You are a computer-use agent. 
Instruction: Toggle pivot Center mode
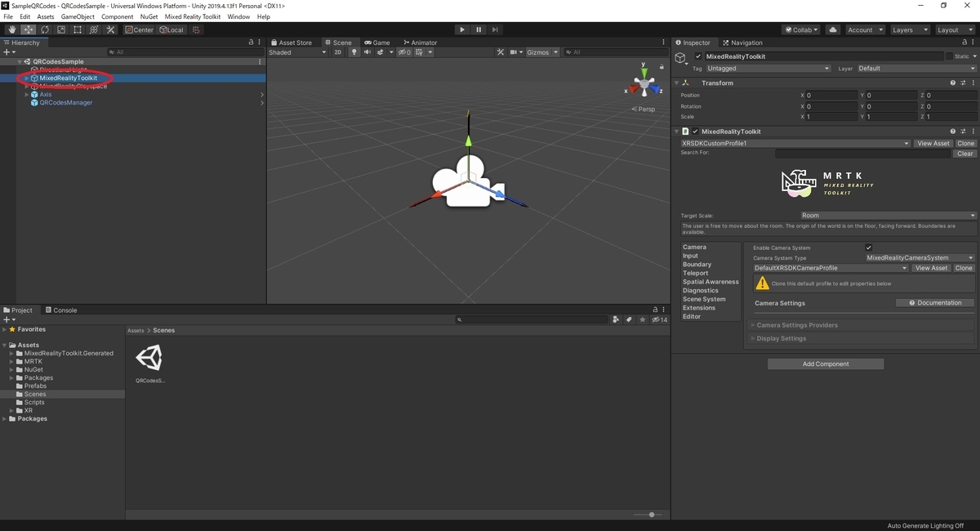point(140,29)
